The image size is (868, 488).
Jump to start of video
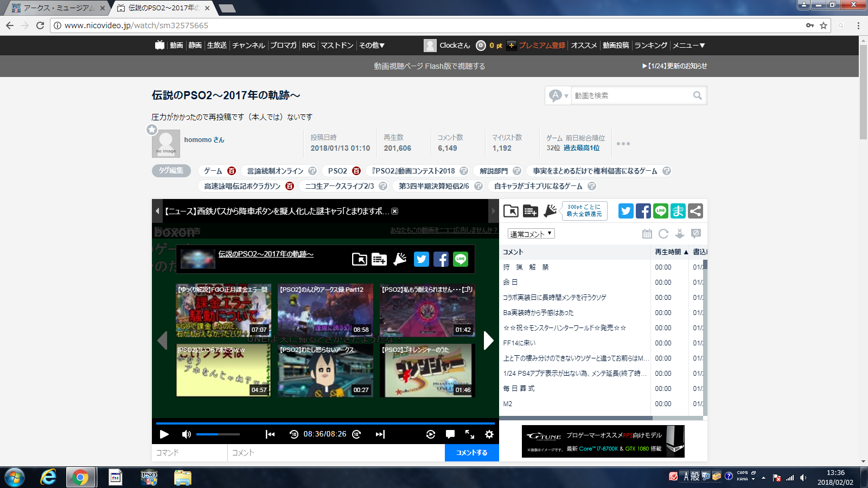coord(270,434)
